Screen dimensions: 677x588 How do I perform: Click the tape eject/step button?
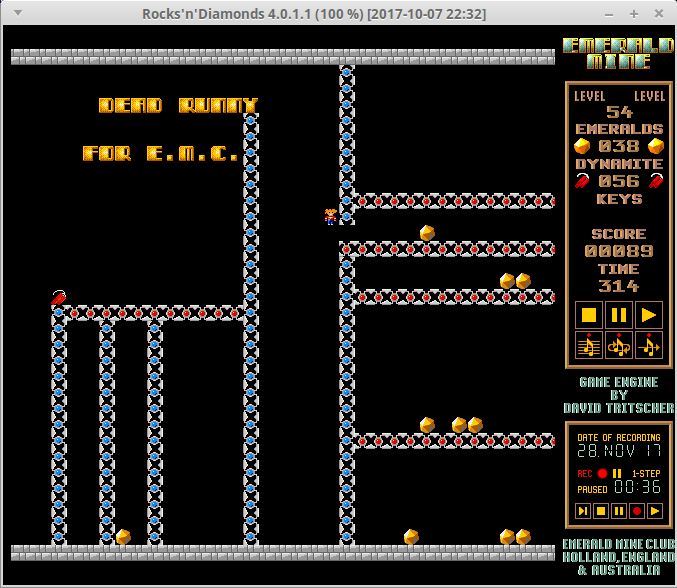click(x=583, y=511)
